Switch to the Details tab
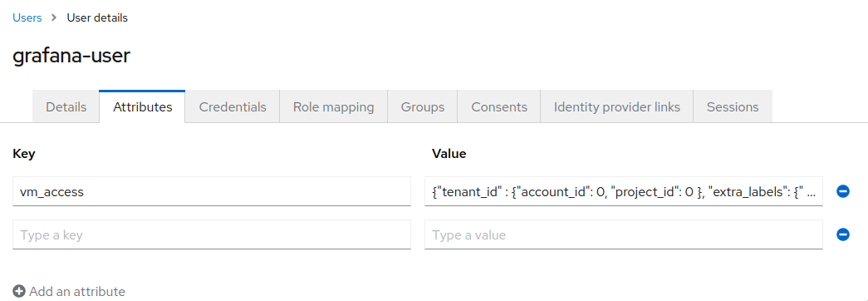This screenshot has width=868, height=301. (x=66, y=107)
